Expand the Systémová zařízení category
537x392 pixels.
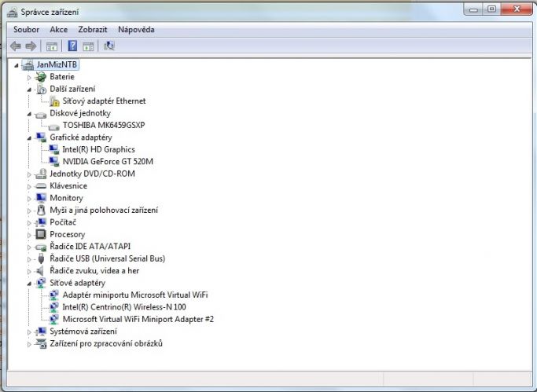click(29, 332)
